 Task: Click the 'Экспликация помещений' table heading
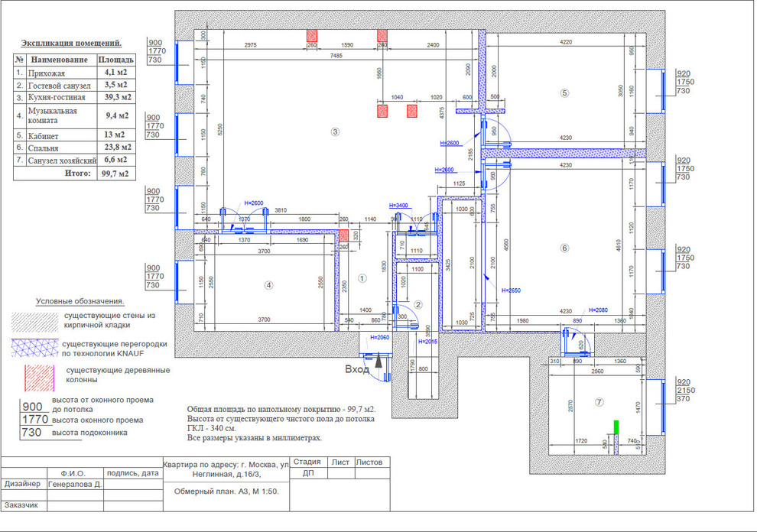coord(71,44)
